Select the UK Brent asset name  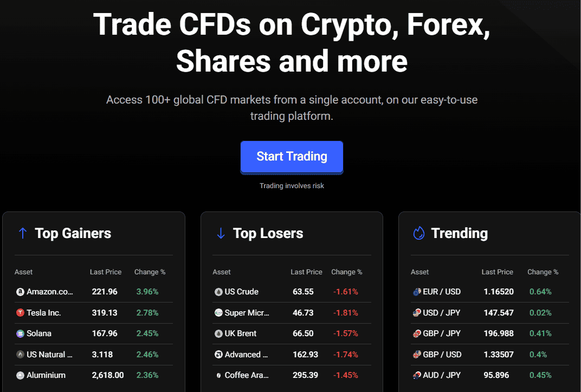click(241, 333)
